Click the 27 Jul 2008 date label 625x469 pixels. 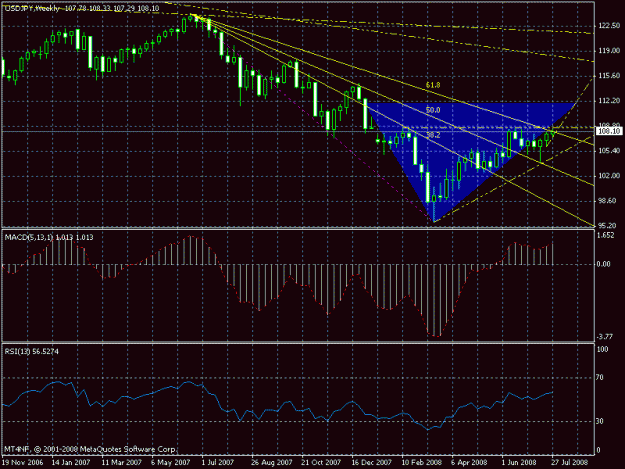point(570,462)
